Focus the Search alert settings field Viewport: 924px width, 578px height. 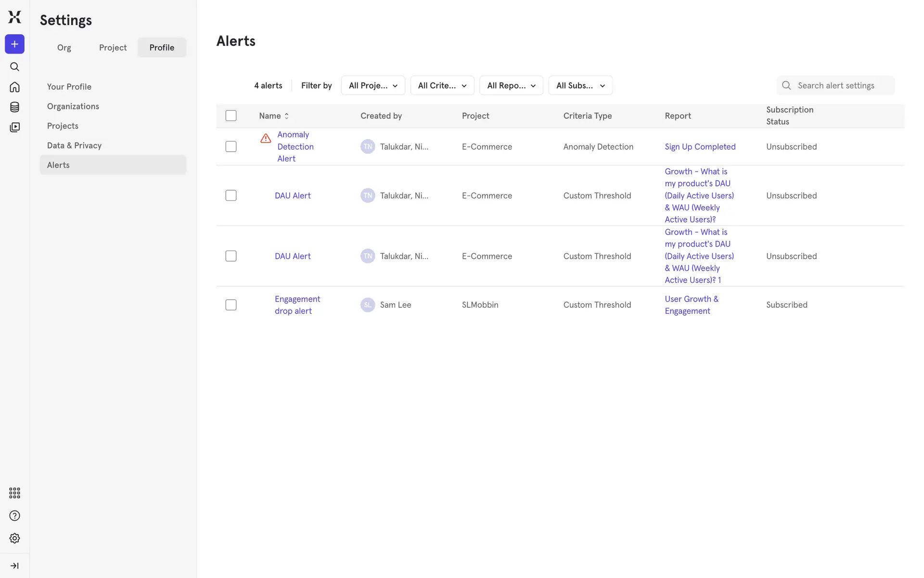(842, 86)
